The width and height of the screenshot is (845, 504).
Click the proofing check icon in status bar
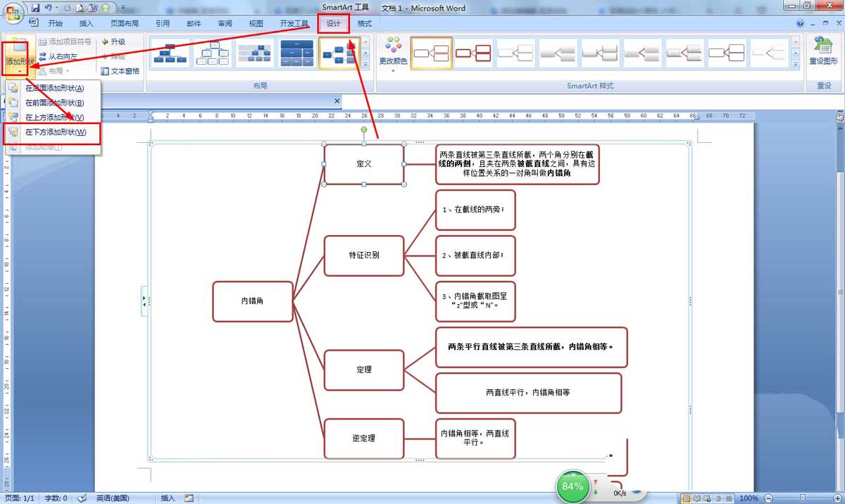point(82,498)
